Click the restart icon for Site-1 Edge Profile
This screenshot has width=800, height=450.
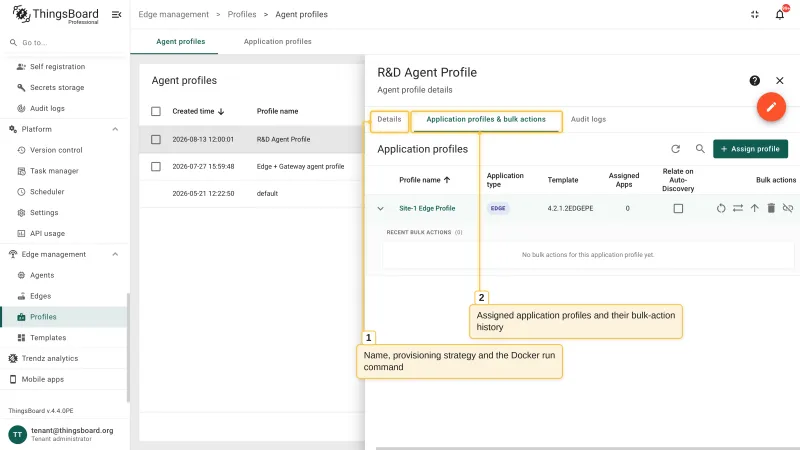pyautogui.click(x=720, y=208)
